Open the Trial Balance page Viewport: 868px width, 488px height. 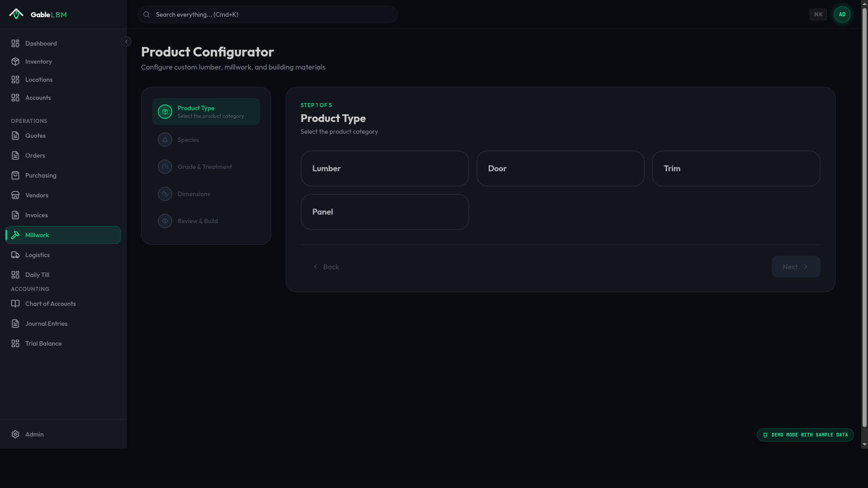43,343
